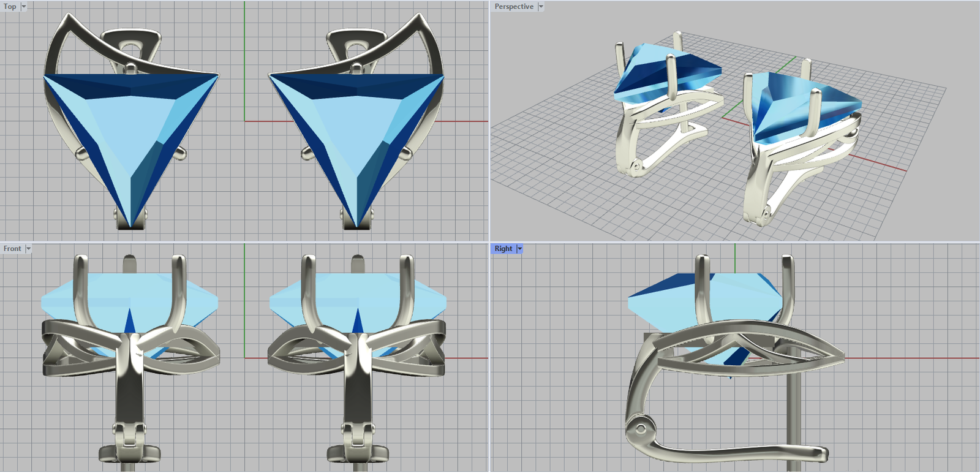Screen dimensions: 980x473
Task: Click the hinge pivot in Right view
Action: (640, 428)
